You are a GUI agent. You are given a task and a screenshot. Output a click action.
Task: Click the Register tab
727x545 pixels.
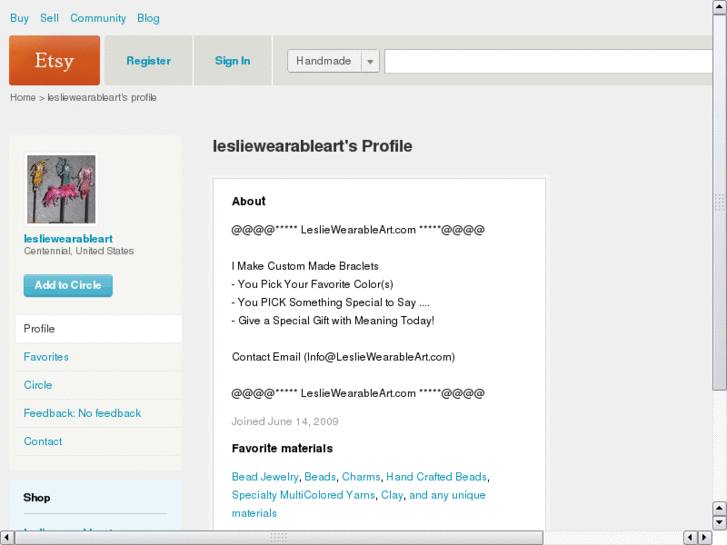(148, 61)
